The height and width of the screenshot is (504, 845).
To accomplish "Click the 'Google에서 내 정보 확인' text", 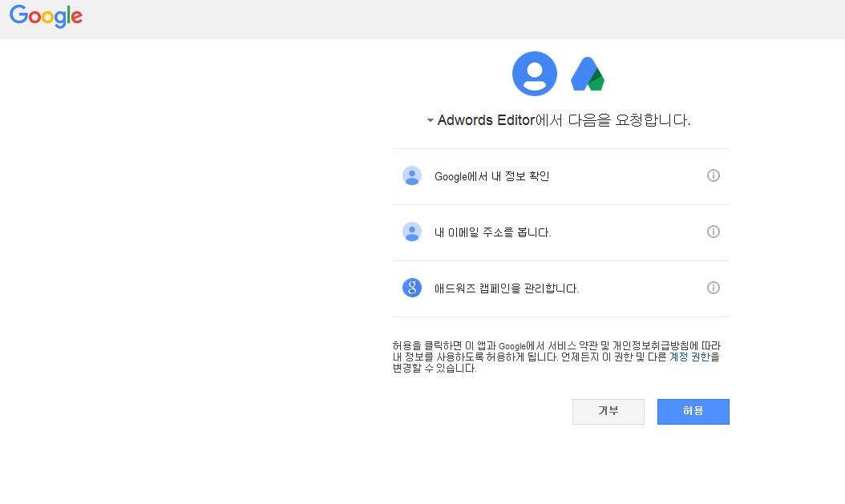I will click(x=491, y=176).
